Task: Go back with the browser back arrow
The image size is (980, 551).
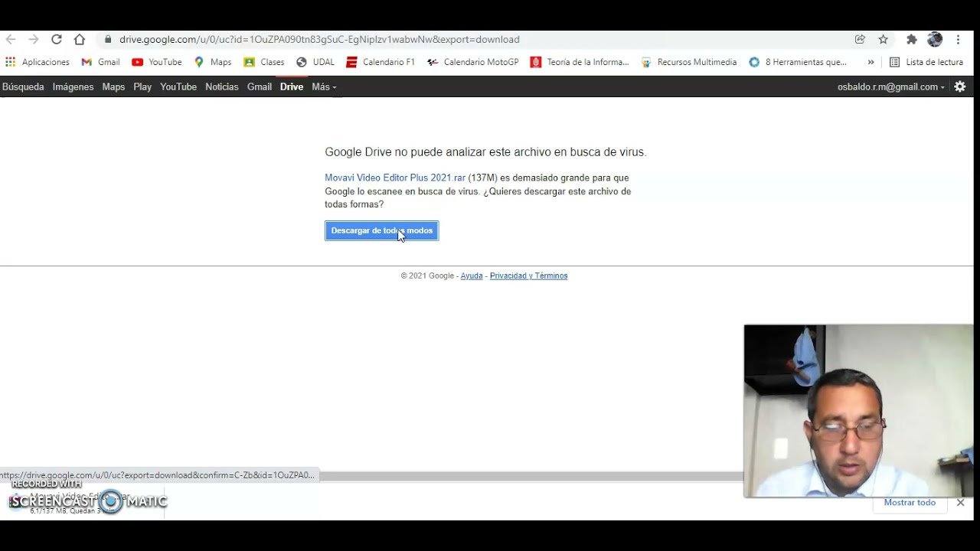Action: tap(11, 39)
